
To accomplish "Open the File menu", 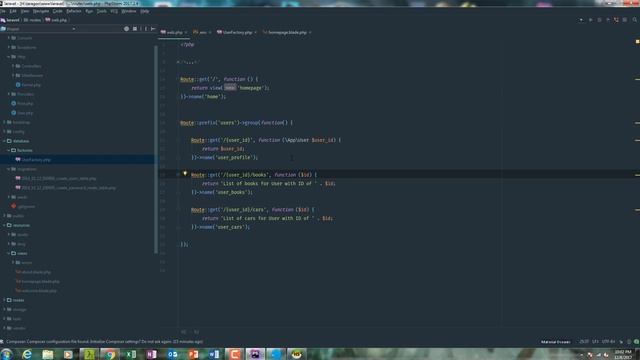I will tap(2, 11).
